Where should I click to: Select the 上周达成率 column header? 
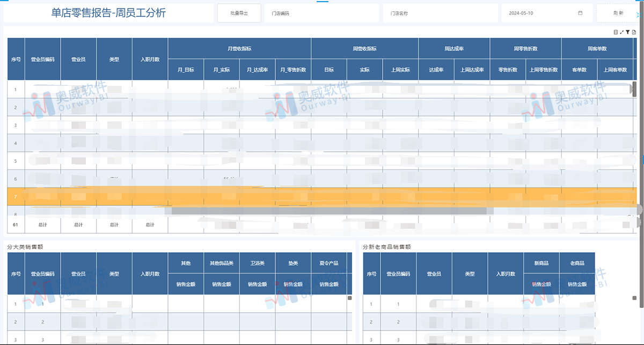click(x=472, y=70)
